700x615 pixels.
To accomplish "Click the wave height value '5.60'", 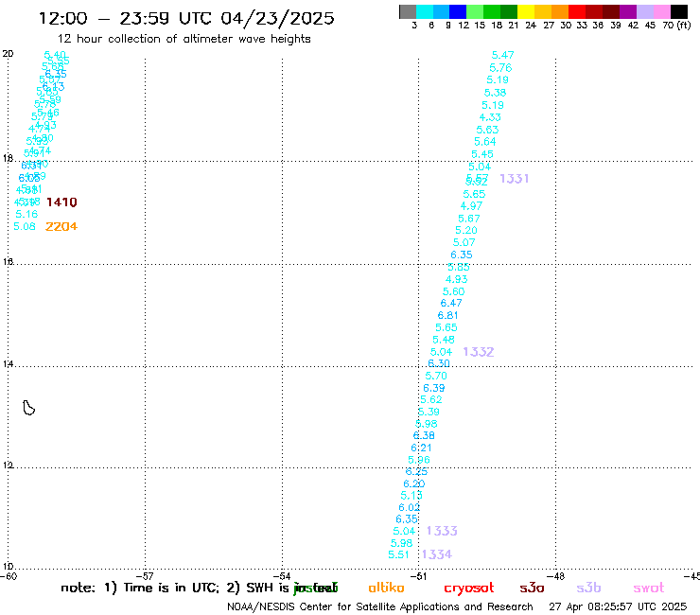I will pyautogui.click(x=453, y=291).
